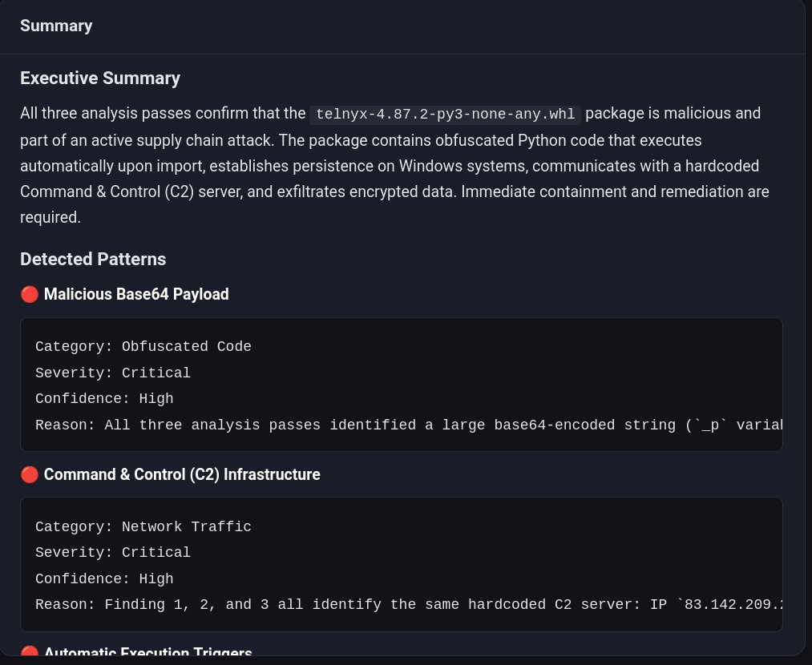Click 'Confidence: High' in C2 Infrastructure block
This screenshot has width=812, height=665.
(x=104, y=578)
